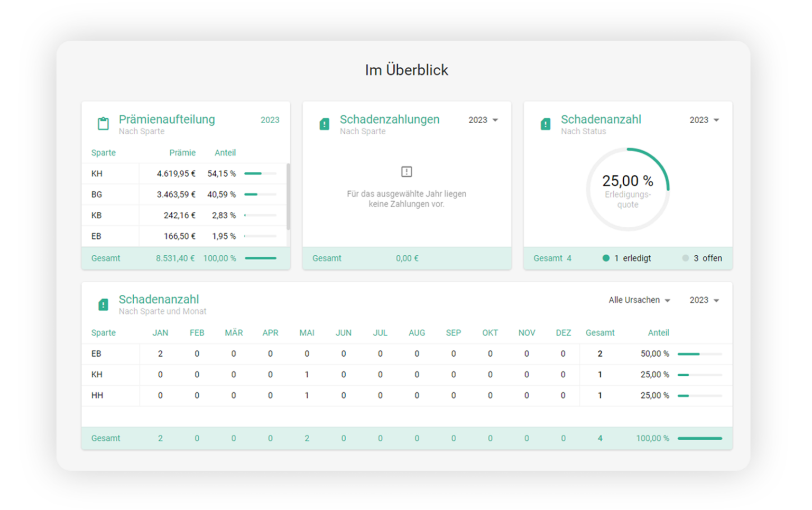The width and height of the screenshot is (812, 510).
Task: Click the premium value '242,16 €'
Action: coord(180,215)
